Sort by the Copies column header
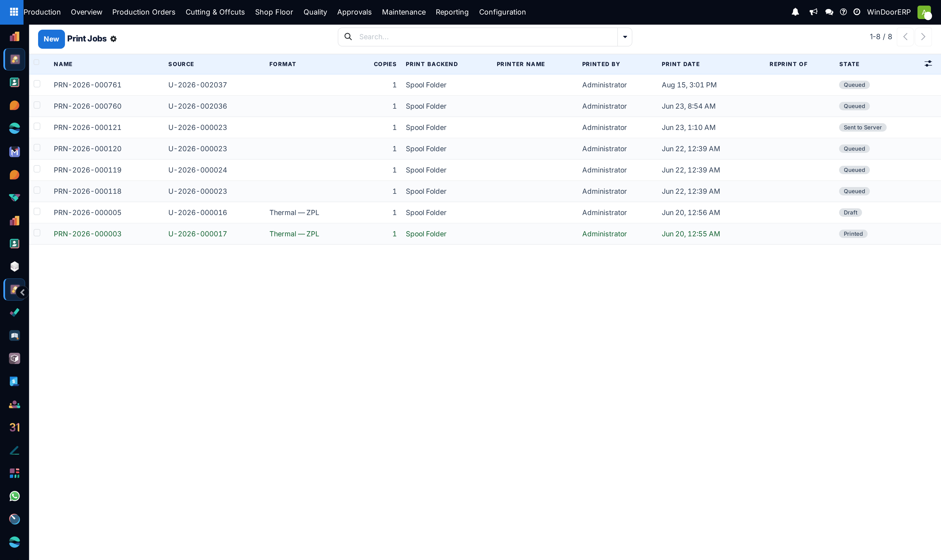 point(385,64)
